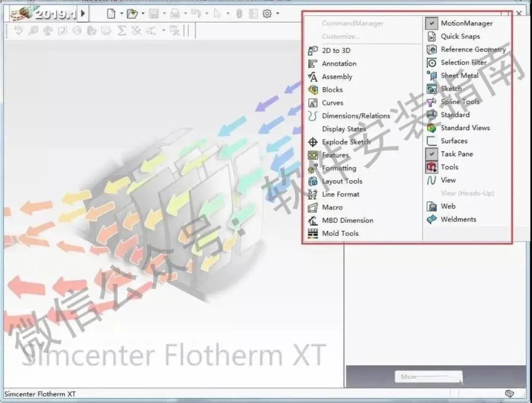This screenshot has height=403, width=532.
Task: Select Display States in the menu
Action: [344, 129]
